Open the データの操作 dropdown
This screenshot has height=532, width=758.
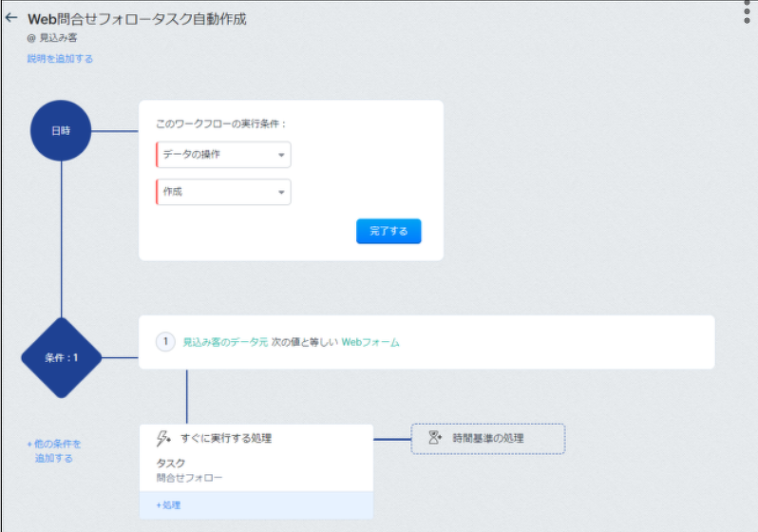point(223,155)
